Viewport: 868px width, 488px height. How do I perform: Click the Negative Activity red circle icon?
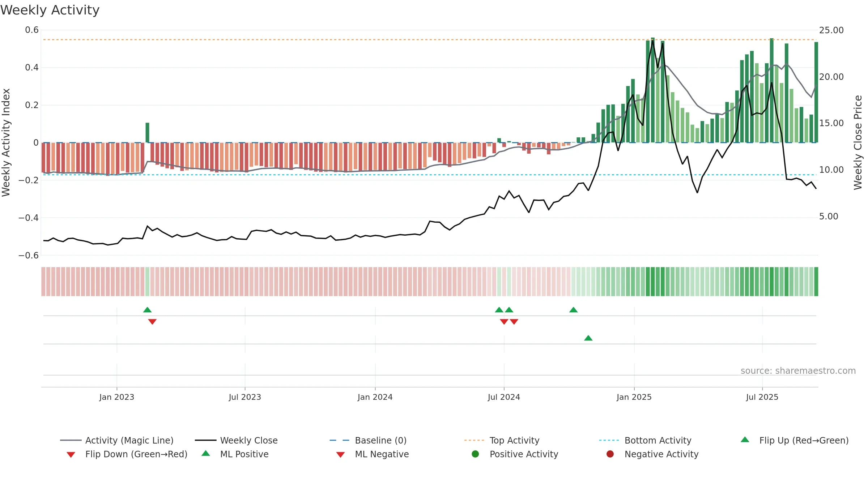coord(610,454)
